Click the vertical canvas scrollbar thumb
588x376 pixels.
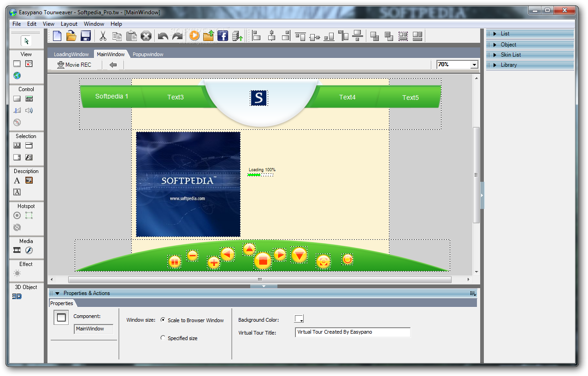[476, 175]
